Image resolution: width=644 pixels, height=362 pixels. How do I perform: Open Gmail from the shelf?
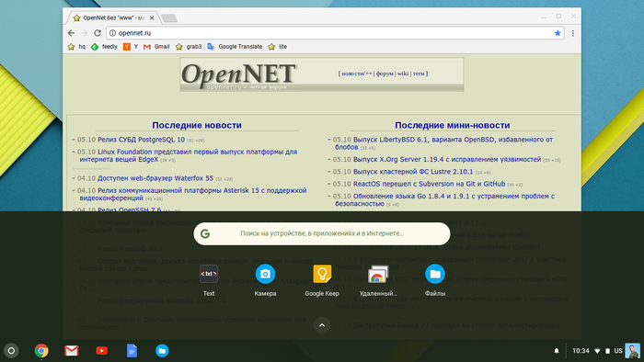click(x=72, y=351)
